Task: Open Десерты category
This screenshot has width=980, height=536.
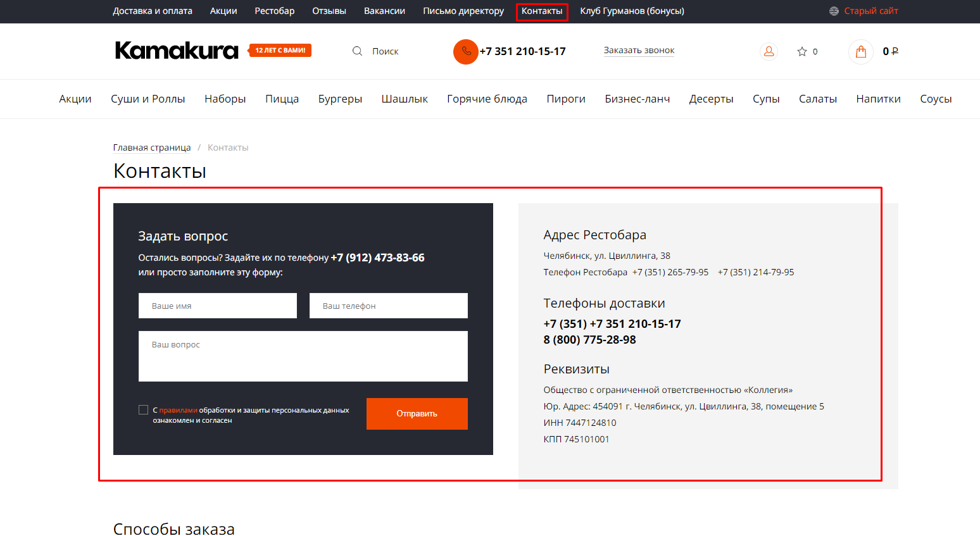Action: tap(711, 99)
